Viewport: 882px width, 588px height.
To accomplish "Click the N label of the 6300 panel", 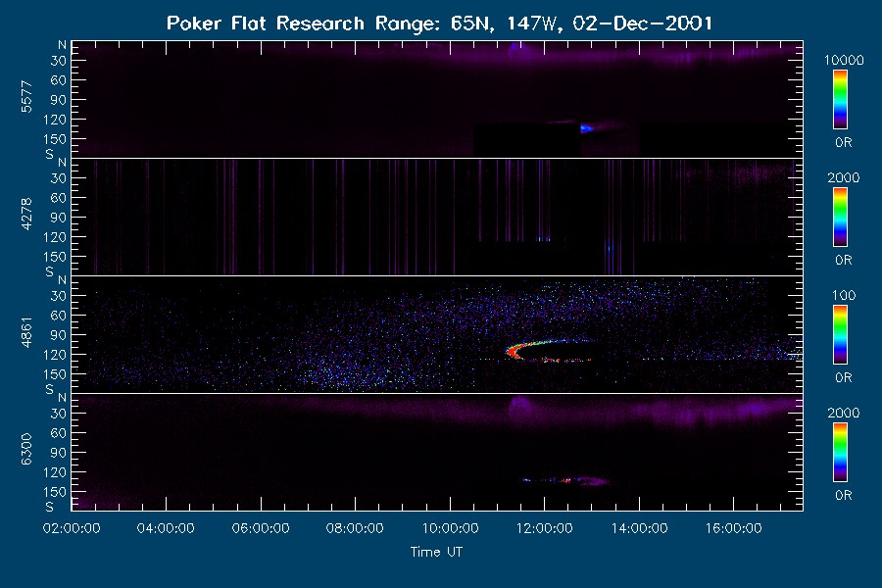I will [x=62, y=398].
